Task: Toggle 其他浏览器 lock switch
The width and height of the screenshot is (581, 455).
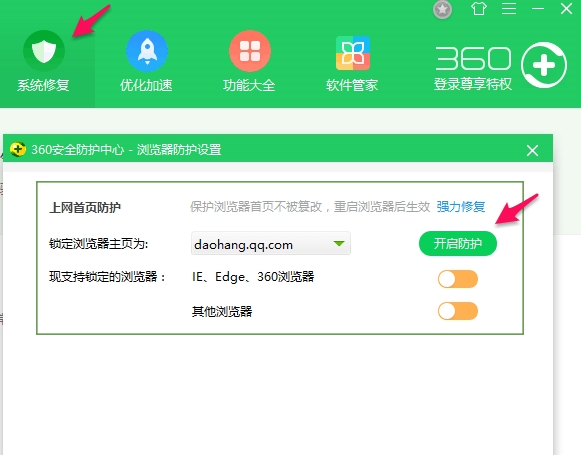Action: click(458, 311)
